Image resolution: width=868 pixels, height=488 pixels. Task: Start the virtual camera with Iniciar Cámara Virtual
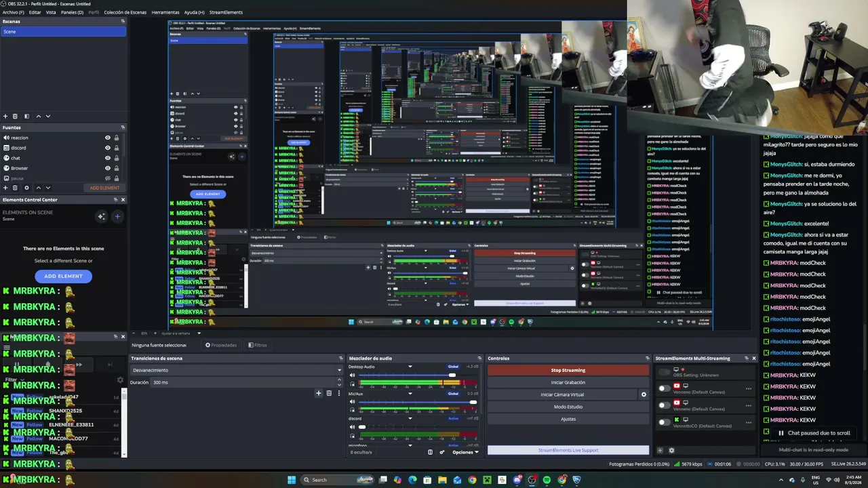[562, 394]
